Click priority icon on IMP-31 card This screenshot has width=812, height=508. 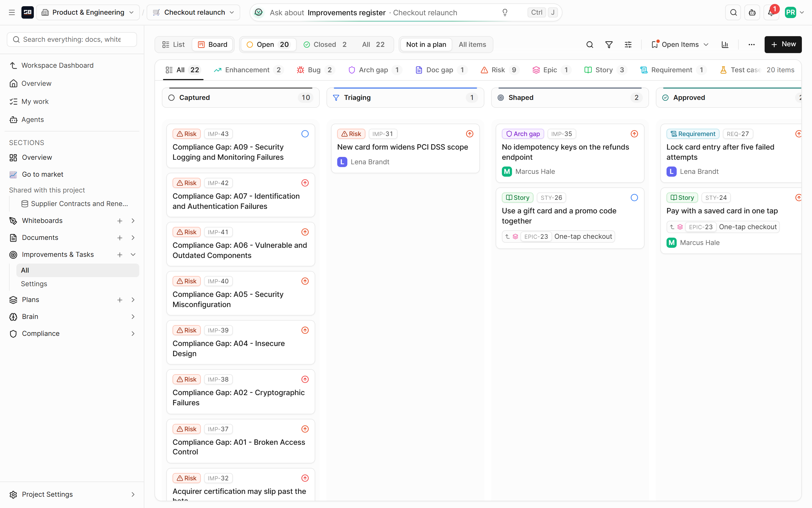click(x=469, y=134)
